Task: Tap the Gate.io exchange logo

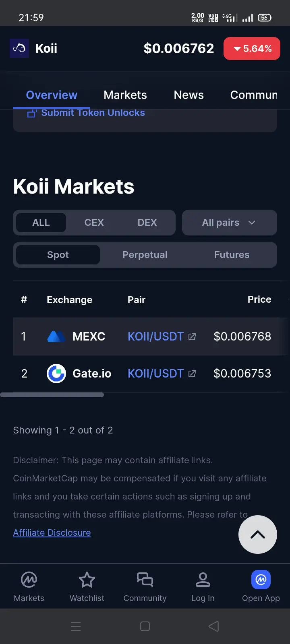Action: click(x=56, y=374)
